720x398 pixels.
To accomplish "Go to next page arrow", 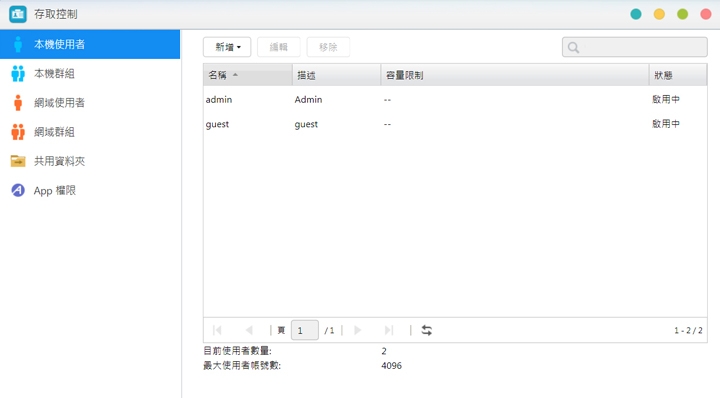I will click(358, 330).
